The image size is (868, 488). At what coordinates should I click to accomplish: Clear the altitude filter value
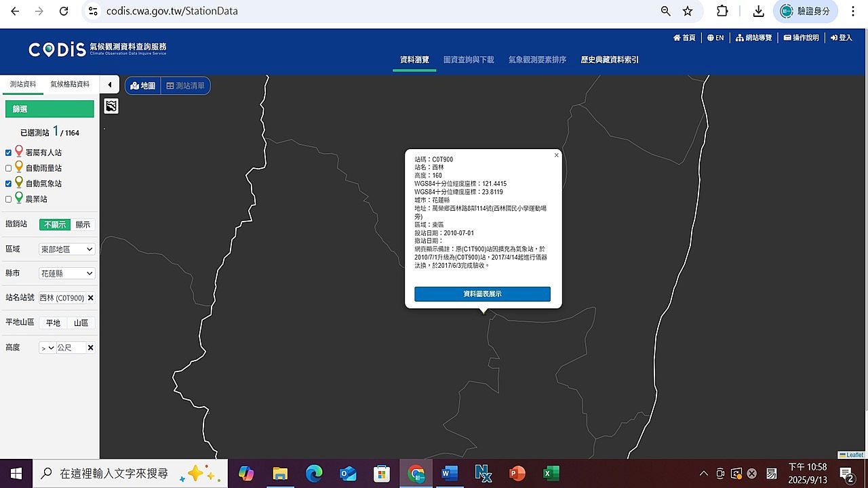(91, 348)
